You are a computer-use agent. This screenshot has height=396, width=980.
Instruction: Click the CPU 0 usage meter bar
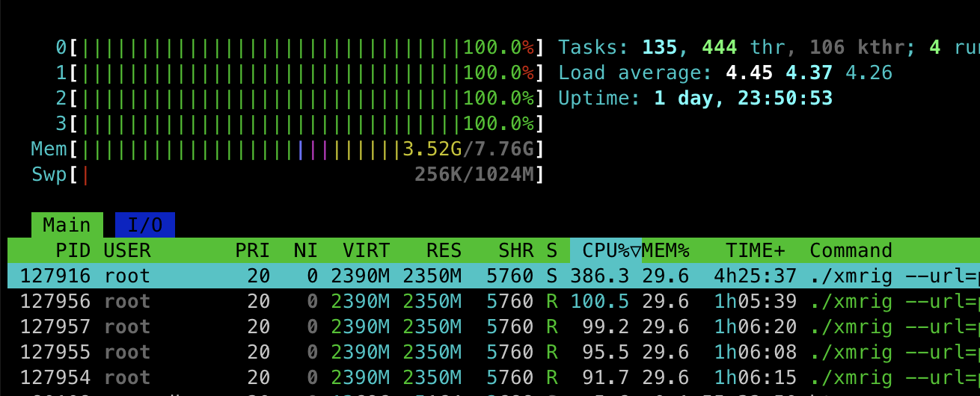307,48
